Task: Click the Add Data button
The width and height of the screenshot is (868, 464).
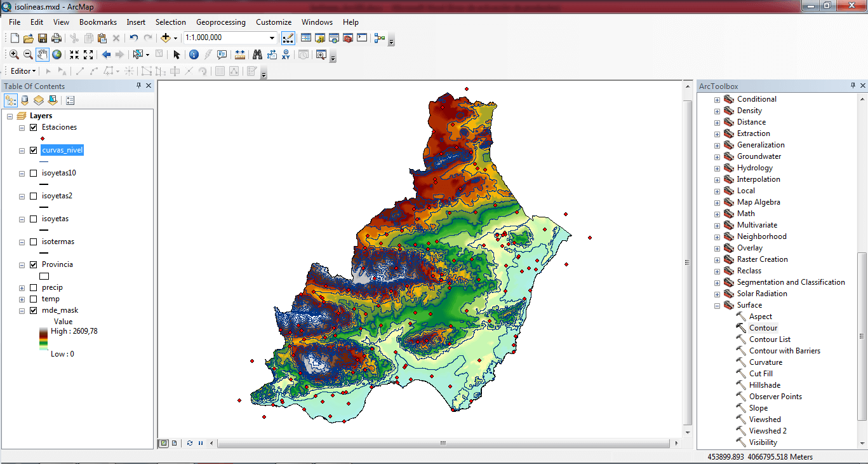Action: [166, 38]
